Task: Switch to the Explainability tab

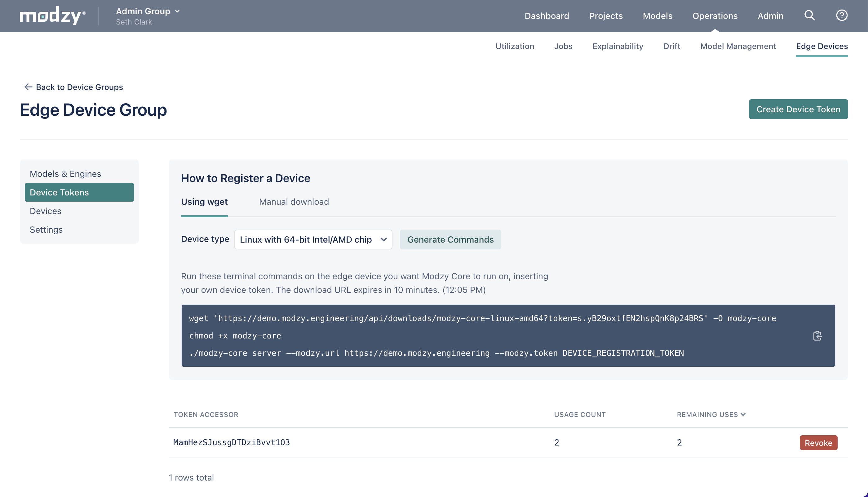Action: click(618, 46)
